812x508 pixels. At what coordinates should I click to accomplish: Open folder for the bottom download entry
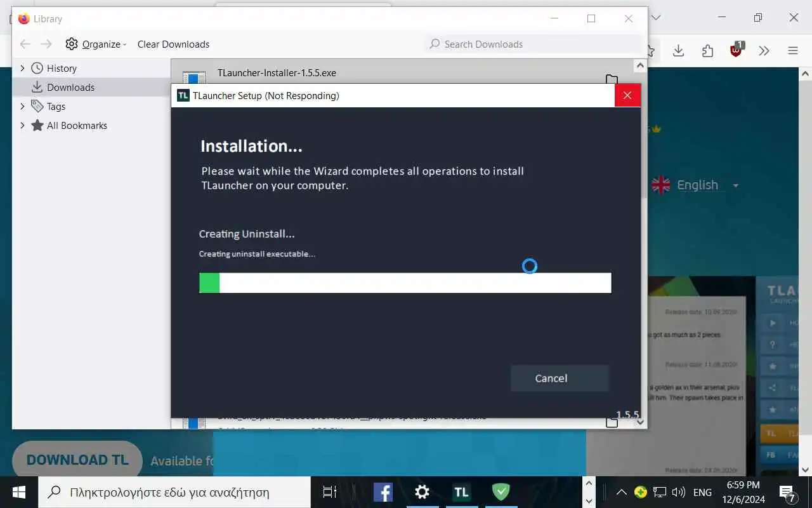612,422
